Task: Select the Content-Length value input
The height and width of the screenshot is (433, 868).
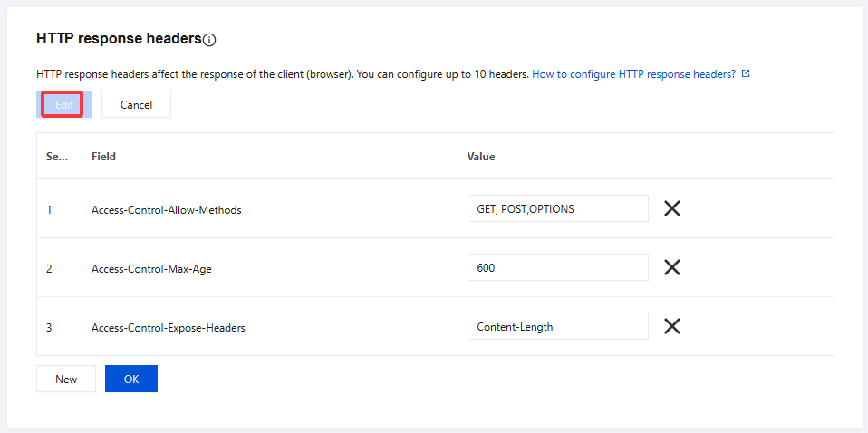Action: (557, 326)
